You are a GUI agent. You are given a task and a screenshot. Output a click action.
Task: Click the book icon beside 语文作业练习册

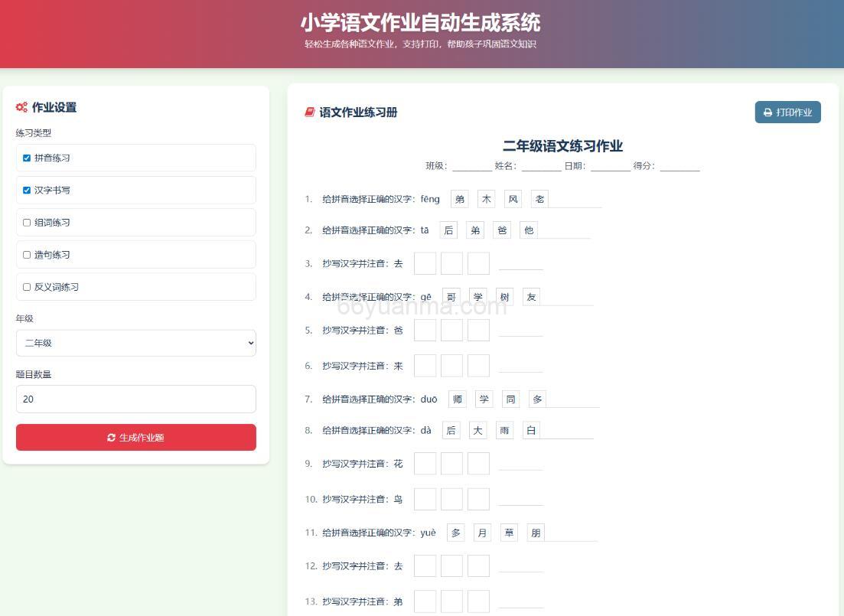309,112
